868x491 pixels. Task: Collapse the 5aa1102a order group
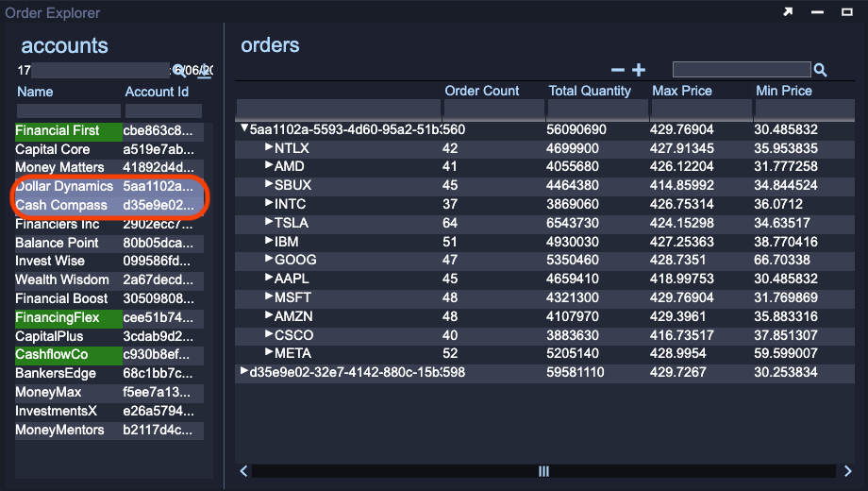[x=244, y=129]
